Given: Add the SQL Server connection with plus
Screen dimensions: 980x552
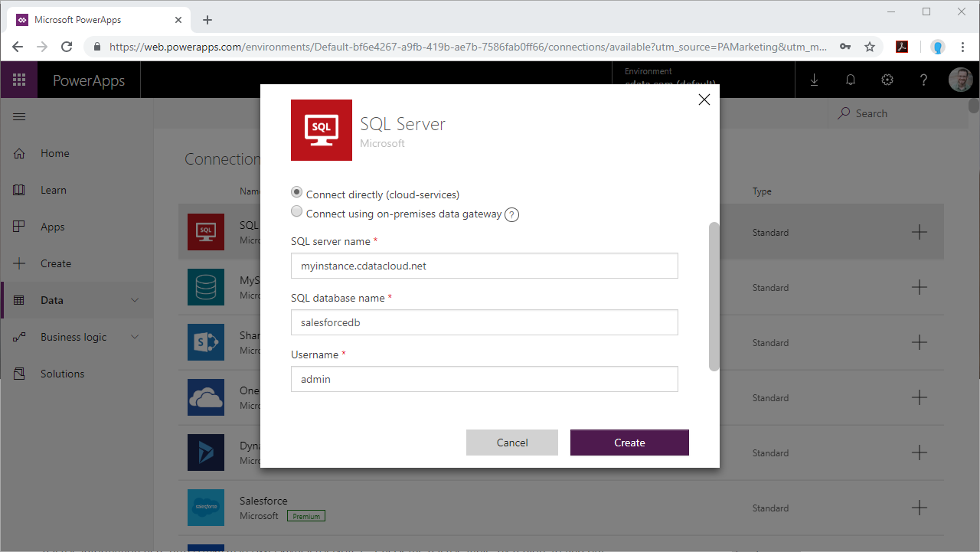Looking at the screenshot, I should point(920,232).
